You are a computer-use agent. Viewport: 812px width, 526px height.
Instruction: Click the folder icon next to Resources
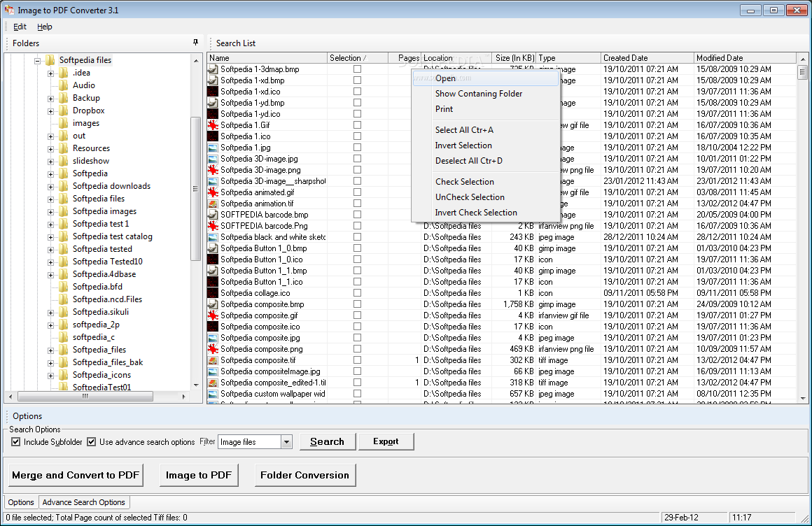tap(64, 148)
